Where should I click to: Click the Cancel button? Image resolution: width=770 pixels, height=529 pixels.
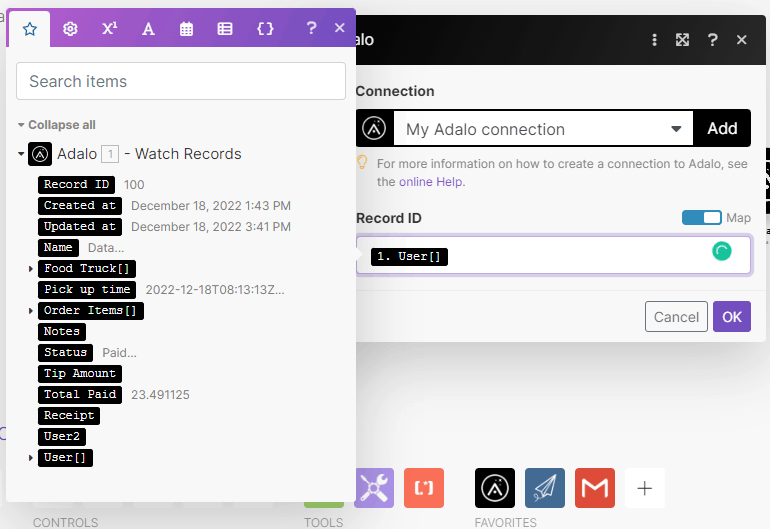click(676, 317)
